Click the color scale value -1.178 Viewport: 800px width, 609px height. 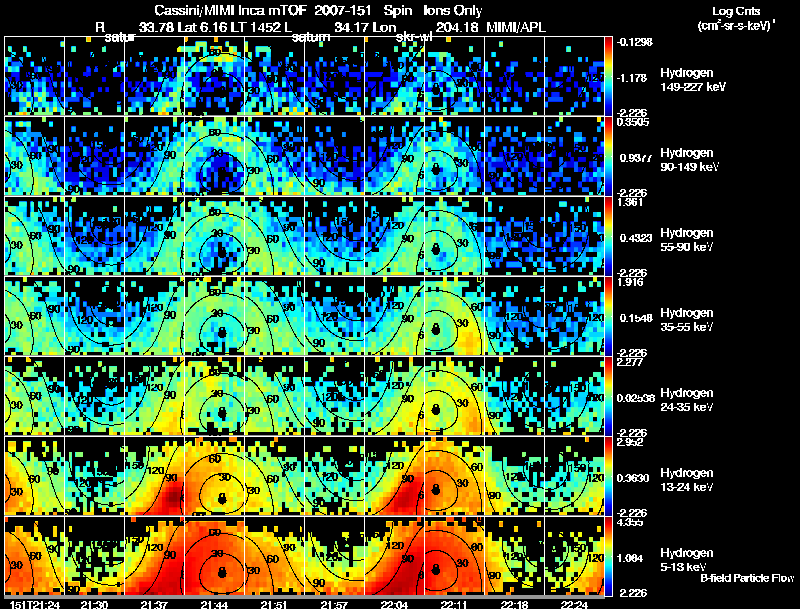632,78
